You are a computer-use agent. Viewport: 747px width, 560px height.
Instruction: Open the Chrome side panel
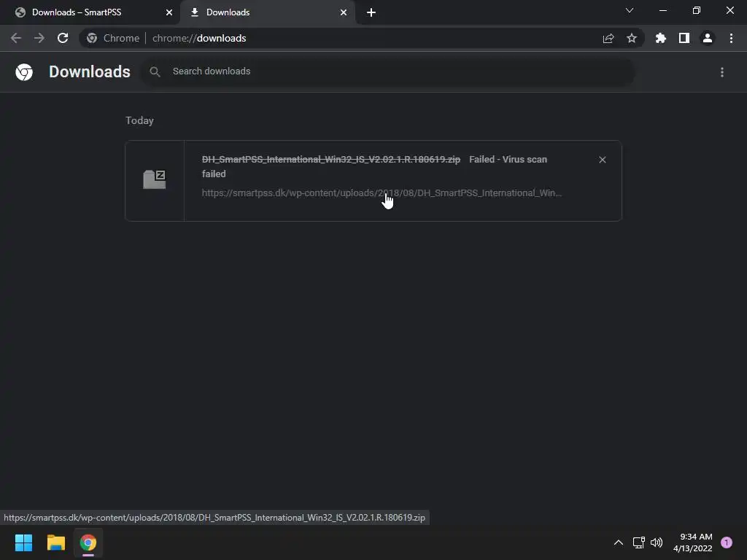pyautogui.click(x=684, y=38)
